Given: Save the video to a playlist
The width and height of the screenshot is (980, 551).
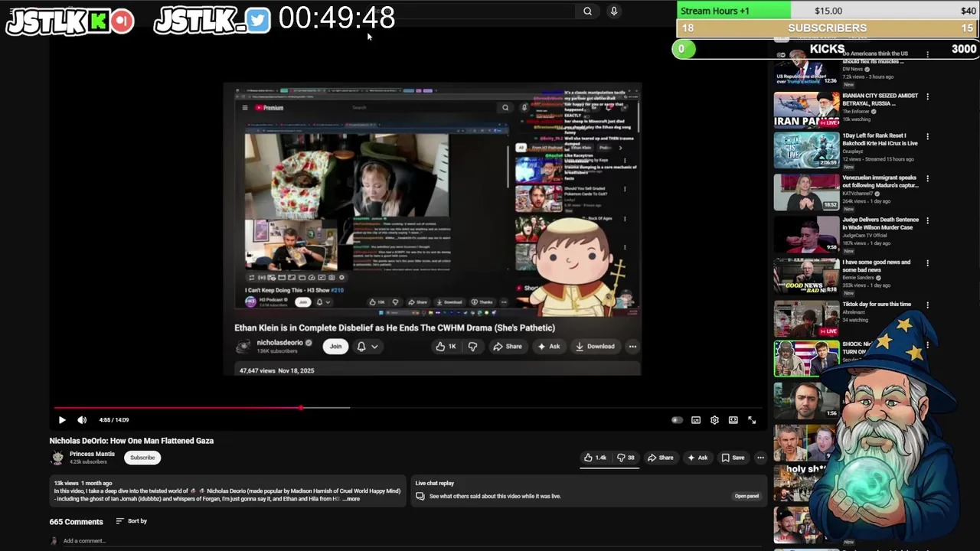Looking at the screenshot, I should (732, 458).
